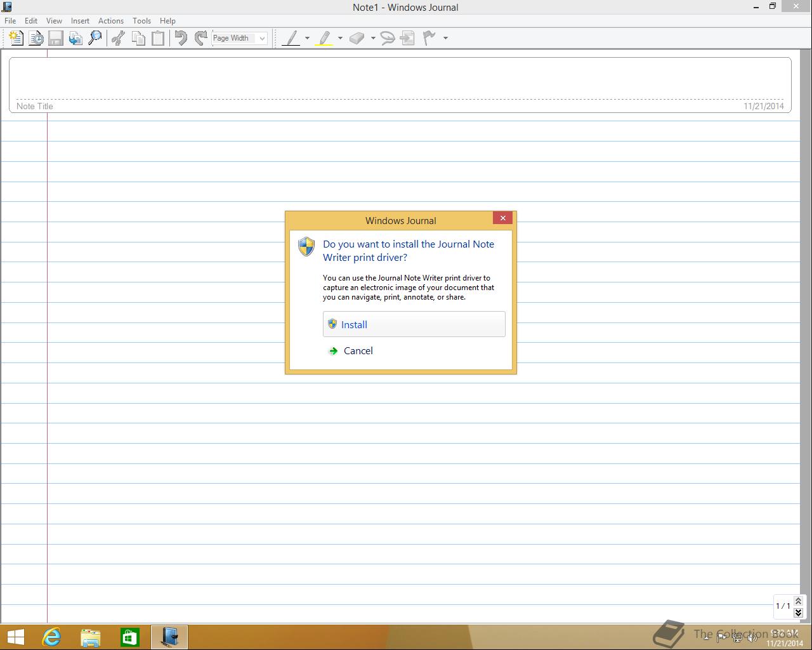The width and height of the screenshot is (812, 650).
Task: Select the yellow Highlighter tool
Action: (x=324, y=38)
